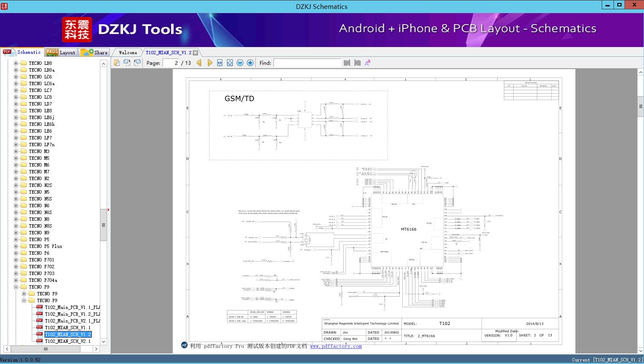Open the www.pdffactory.com link
This screenshot has width=644, height=364.
[x=336, y=346]
